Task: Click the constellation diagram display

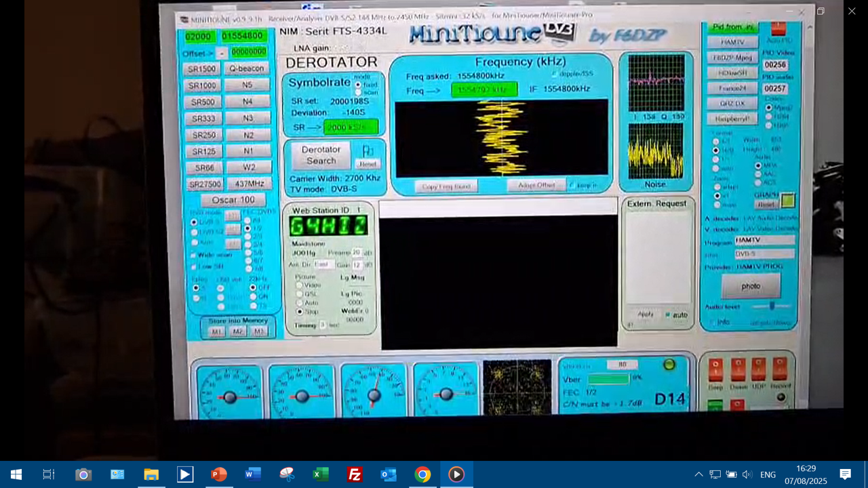Action: [x=517, y=387]
